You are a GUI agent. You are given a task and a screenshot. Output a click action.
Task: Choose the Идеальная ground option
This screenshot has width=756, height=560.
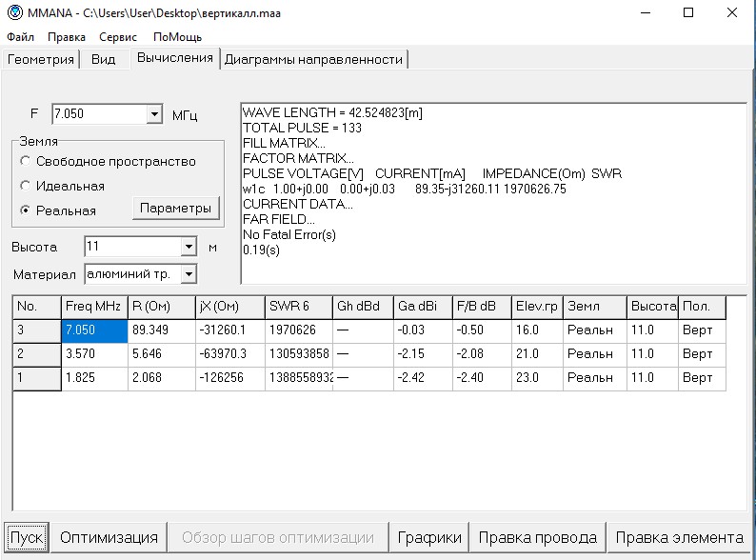tap(26, 186)
